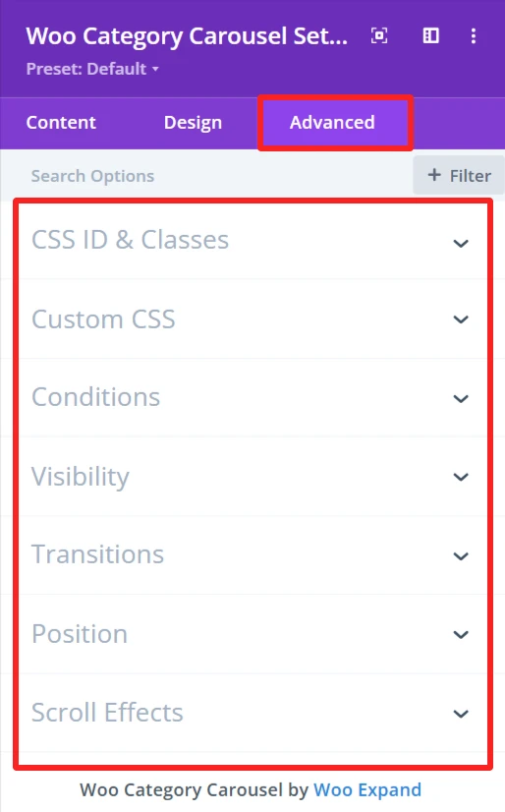The image size is (505, 812).
Task: Click the snap to sidebar layout icon
Action: click(x=430, y=35)
